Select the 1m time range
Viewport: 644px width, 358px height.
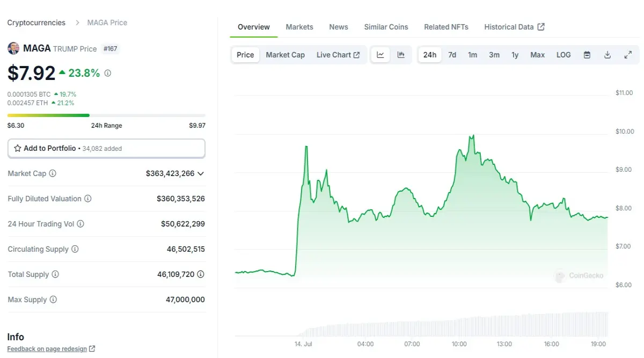click(472, 55)
